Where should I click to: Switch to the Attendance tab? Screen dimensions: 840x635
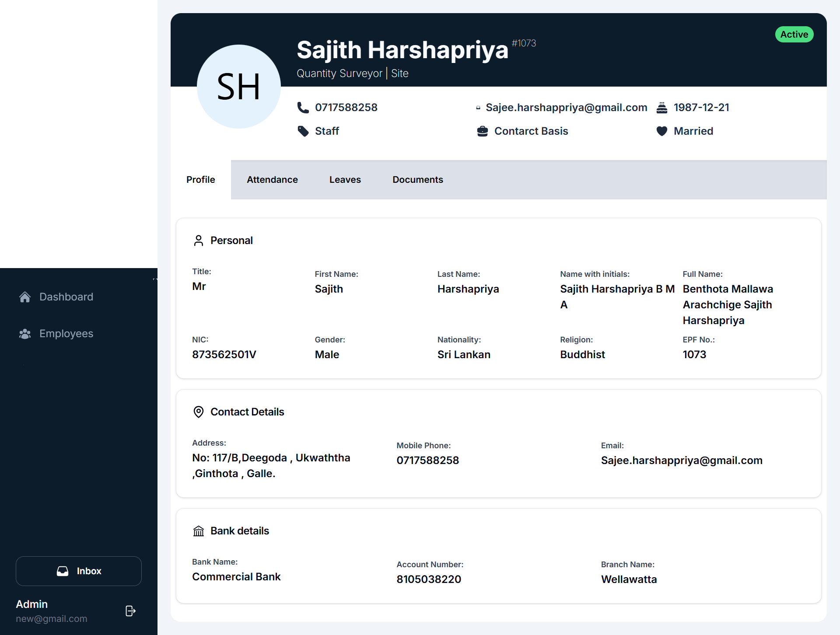click(x=272, y=179)
